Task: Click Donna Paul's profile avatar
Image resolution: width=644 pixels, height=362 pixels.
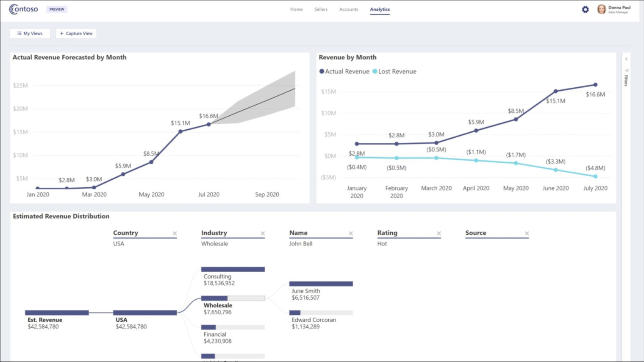Action: pos(601,9)
